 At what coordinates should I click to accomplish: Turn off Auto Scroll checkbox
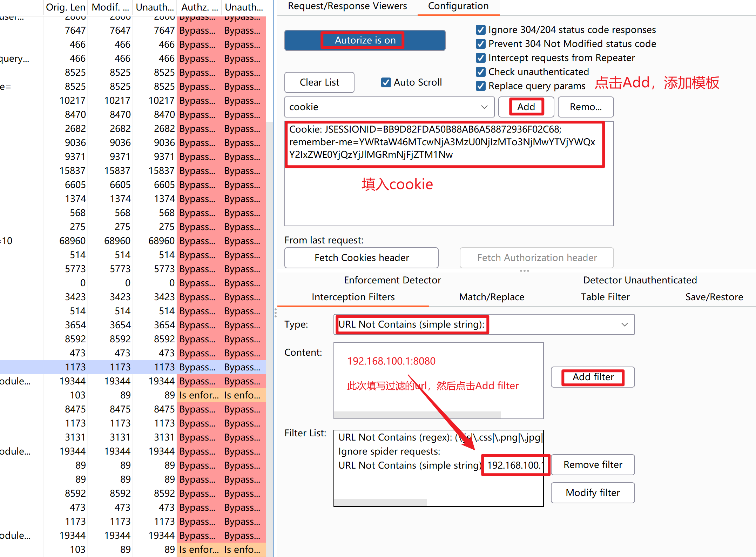click(386, 82)
